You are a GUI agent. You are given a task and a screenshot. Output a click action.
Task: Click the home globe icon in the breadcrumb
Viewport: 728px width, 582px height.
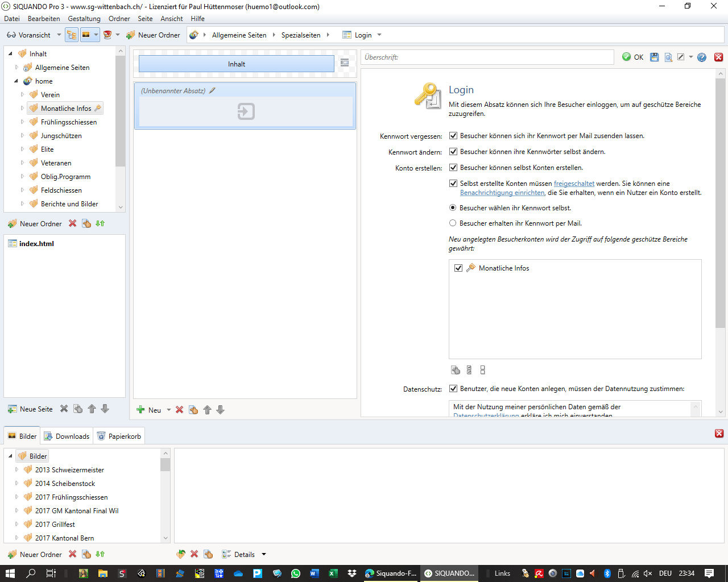click(194, 35)
